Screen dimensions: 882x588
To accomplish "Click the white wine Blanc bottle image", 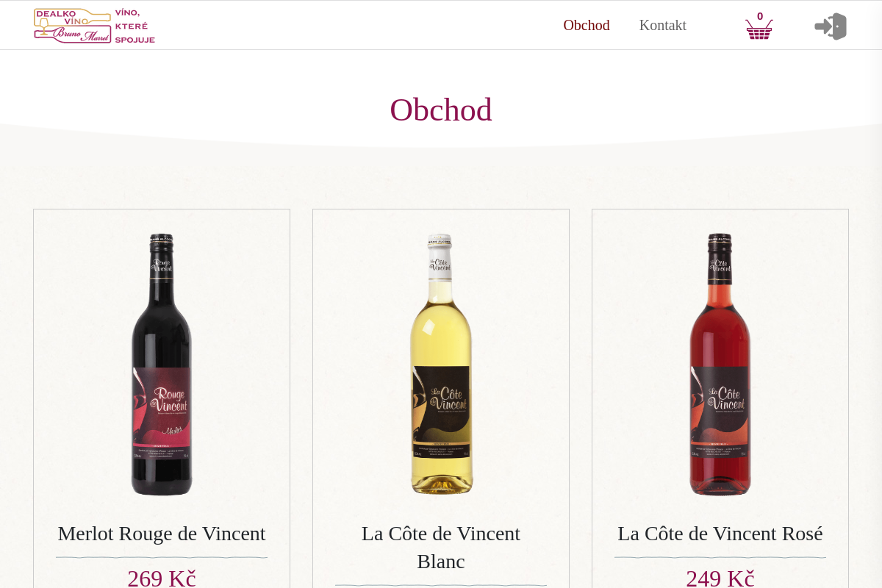I will 441,365.
